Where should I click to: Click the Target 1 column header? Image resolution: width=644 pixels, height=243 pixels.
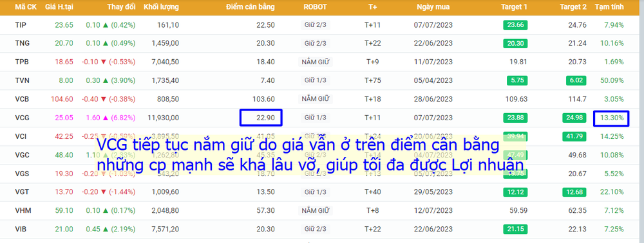click(x=514, y=7)
